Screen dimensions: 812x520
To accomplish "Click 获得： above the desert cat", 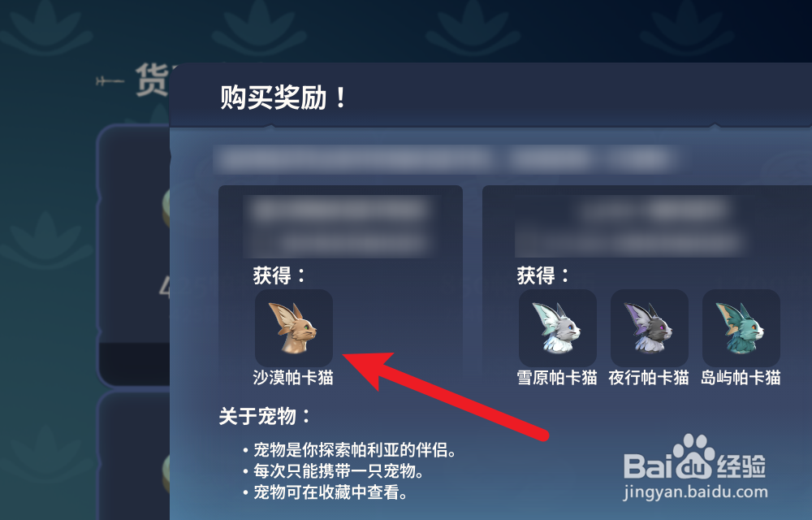I will (279, 275).
